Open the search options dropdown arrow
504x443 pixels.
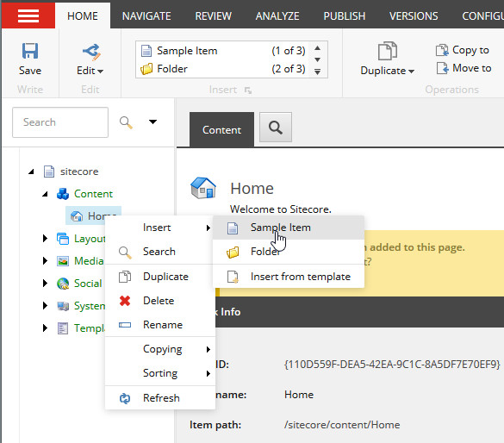[153, 122]
